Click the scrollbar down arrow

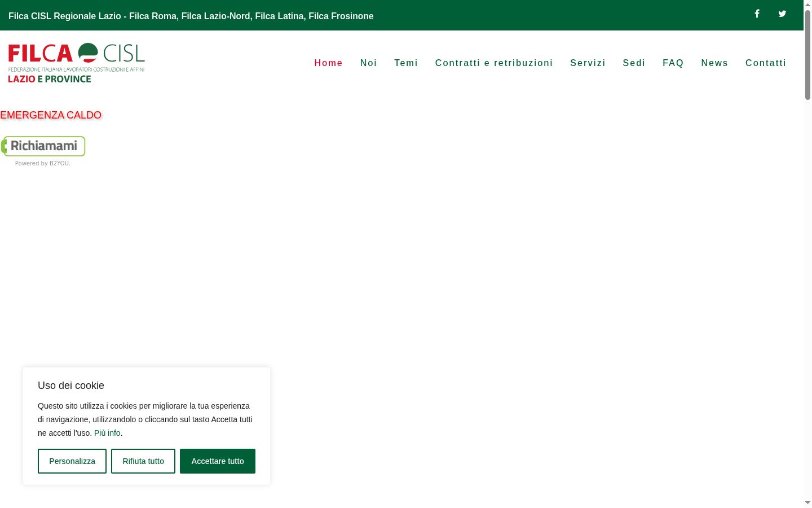(807, 503)
